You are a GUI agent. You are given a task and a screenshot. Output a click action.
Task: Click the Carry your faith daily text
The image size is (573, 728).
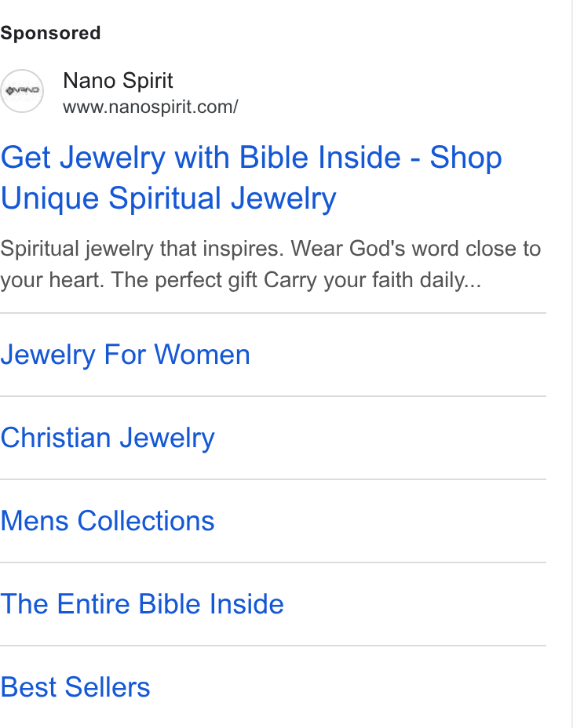point(372,280)
